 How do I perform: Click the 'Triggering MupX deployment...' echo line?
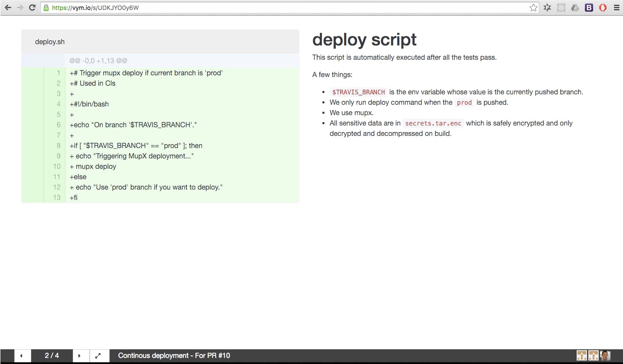[x=132, y=156]
